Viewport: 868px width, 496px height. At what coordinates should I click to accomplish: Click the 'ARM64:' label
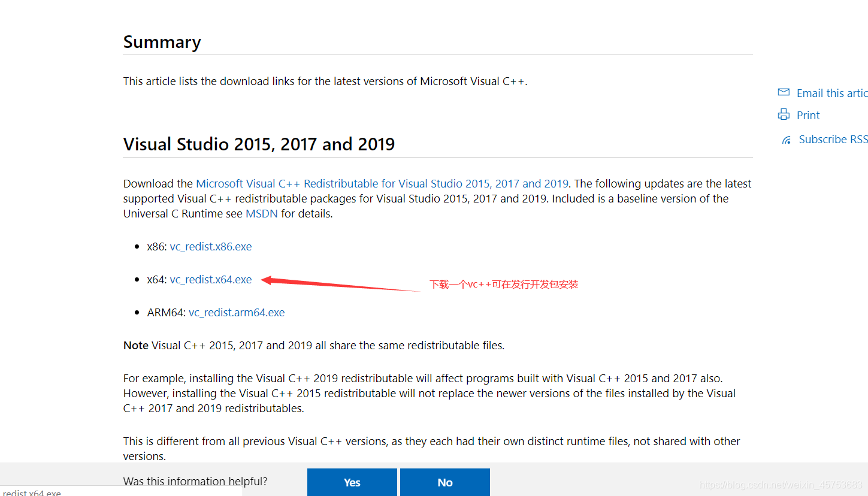click(x=167, y=312)
